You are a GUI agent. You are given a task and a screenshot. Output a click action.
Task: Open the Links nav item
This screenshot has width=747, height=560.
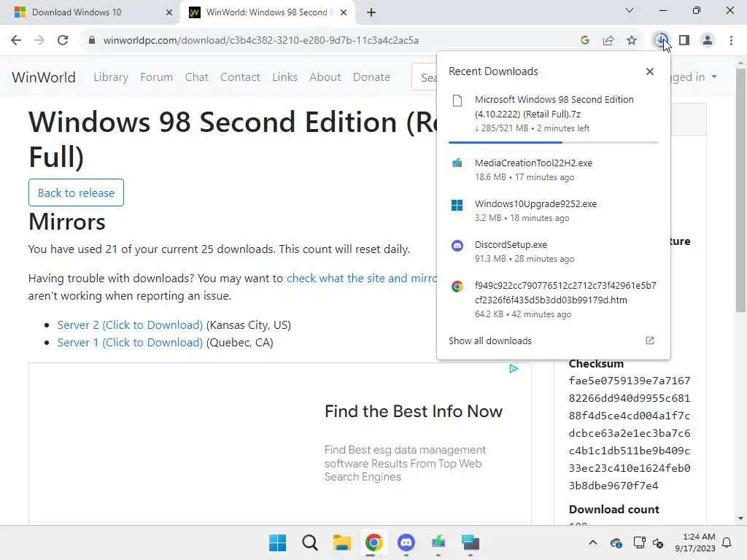tap(285, 77)
